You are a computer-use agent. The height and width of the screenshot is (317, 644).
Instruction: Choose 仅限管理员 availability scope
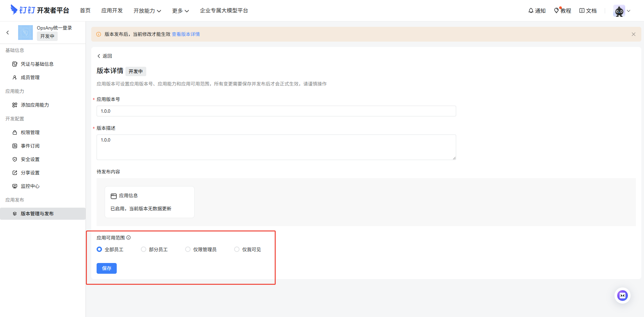(188, 249)
